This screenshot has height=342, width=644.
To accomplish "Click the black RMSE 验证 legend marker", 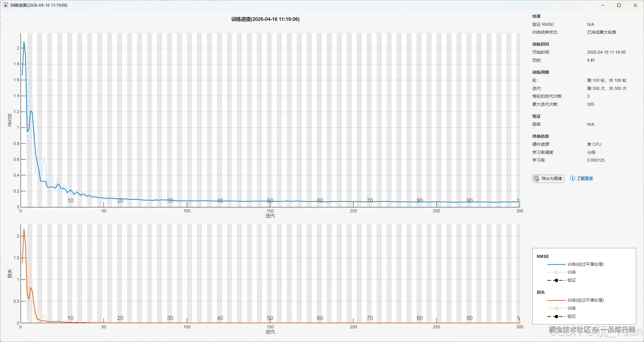I will pos(556,280).
